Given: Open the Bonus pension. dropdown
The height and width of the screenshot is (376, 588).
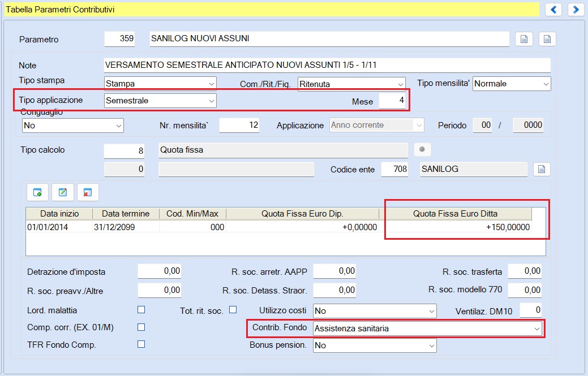Looking at the screenshot, I should click(375, 345).
